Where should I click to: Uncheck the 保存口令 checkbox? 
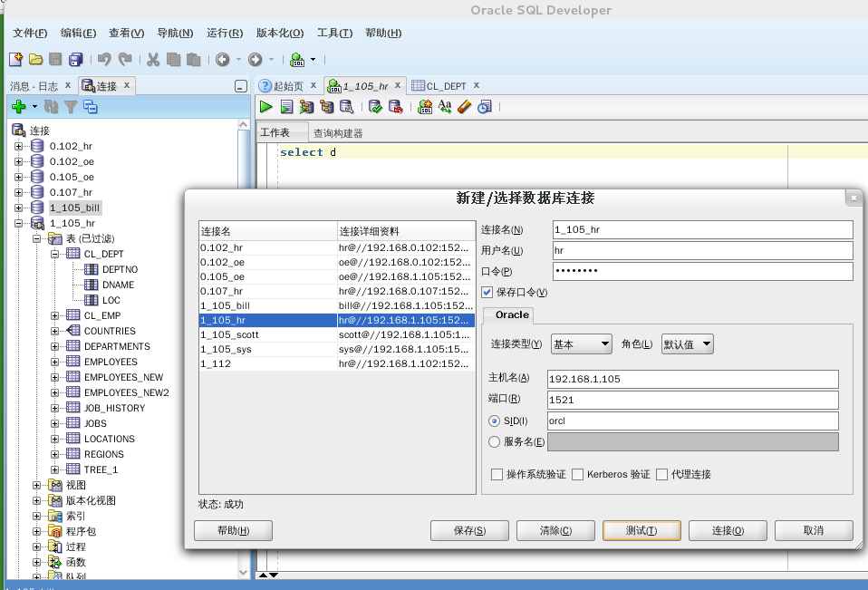487,292
